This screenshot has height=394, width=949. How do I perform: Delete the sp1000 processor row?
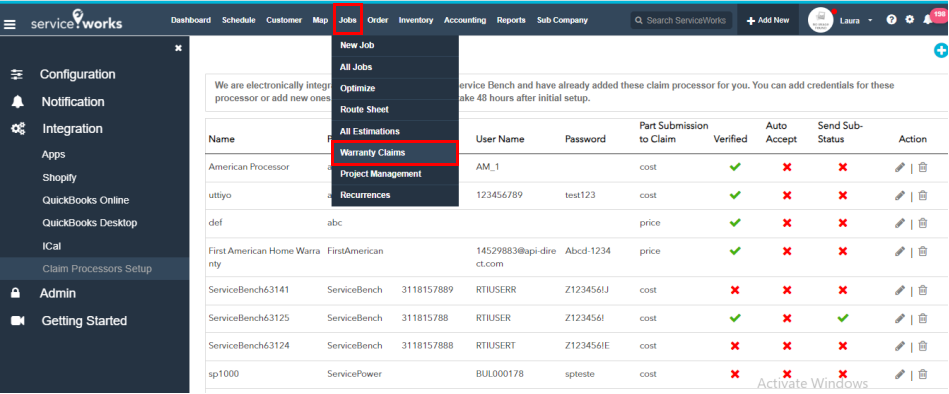pyautogui.click(x=922, y=374)
